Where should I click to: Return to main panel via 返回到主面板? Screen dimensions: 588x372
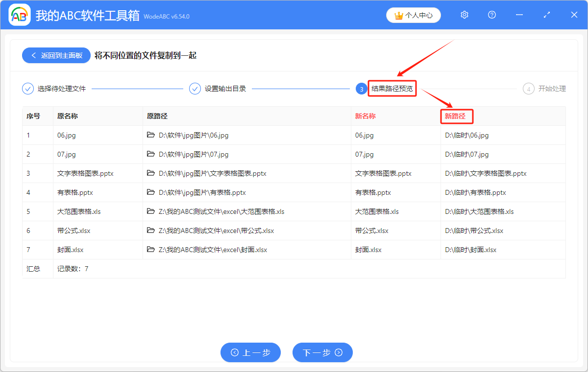click(56, 55)
